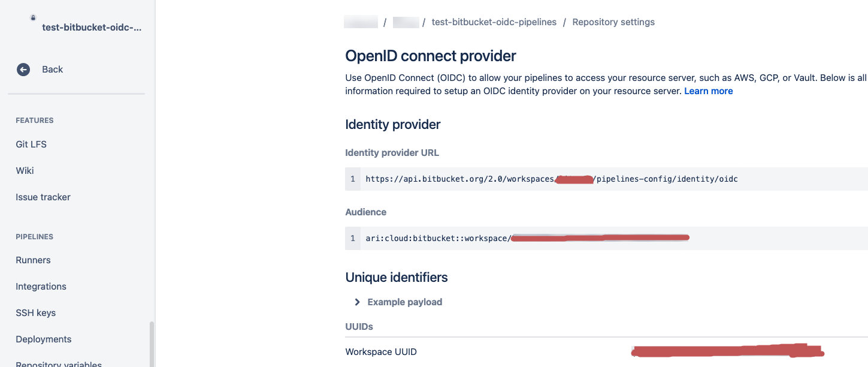
Task: Open Git LFS settings
Action: [31, 145]
